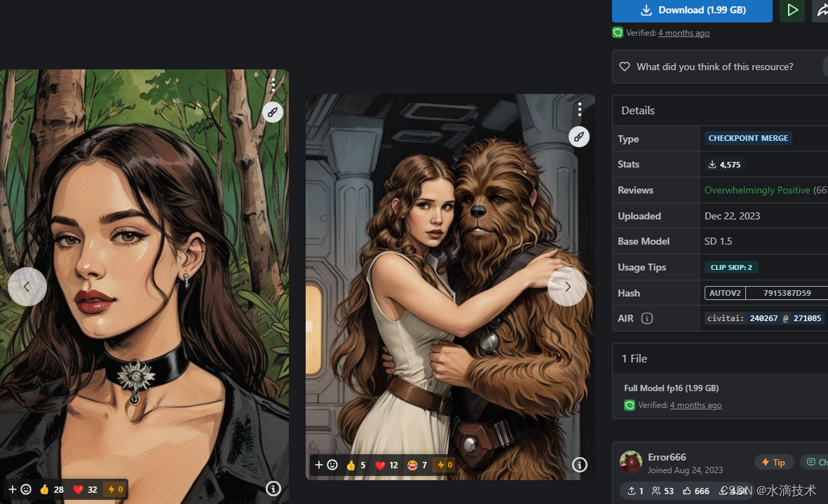
Task: Toggle heart reaction showing 12
Action: click(386, 465)
